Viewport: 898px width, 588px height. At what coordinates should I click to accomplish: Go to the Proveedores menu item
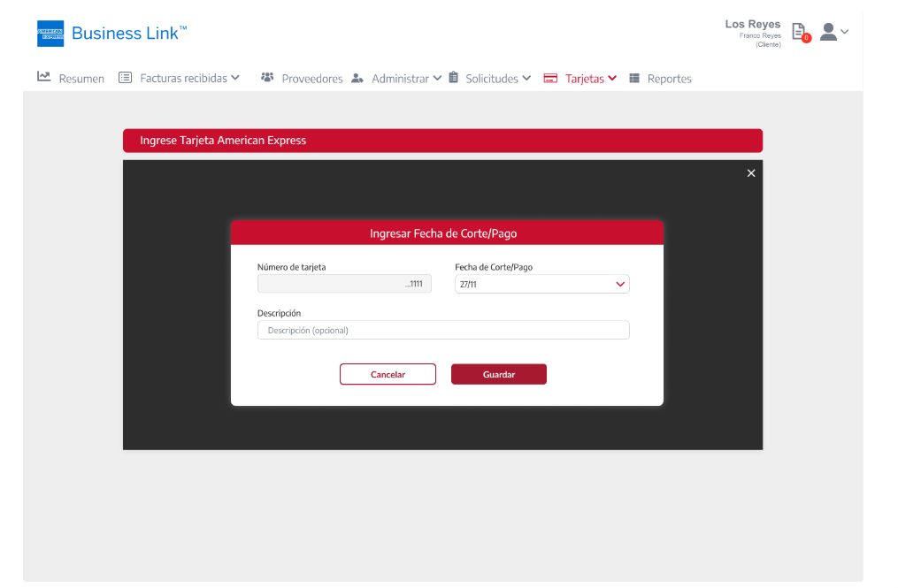coord(311,79)
